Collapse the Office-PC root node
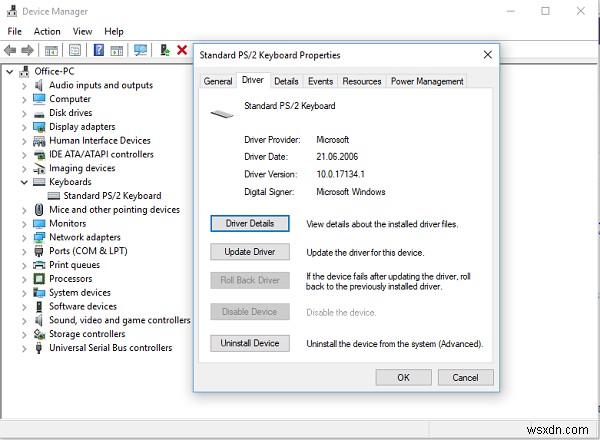 click(x=10, y=72)
